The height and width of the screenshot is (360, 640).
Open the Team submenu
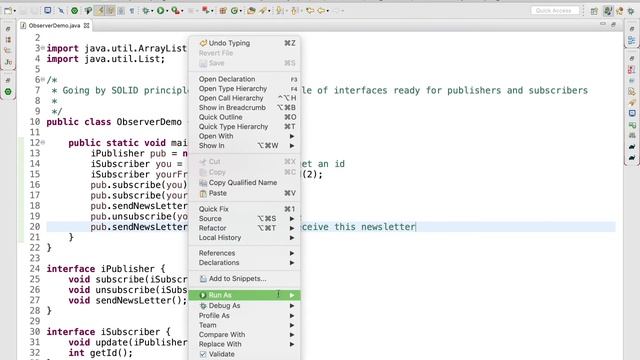point(244,325)
